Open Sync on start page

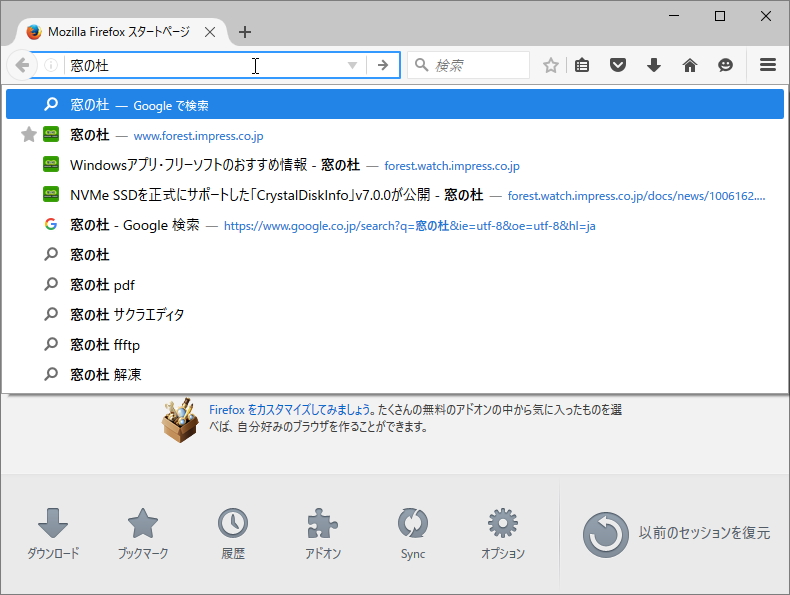pyautogui.click(x=413, y=534)
